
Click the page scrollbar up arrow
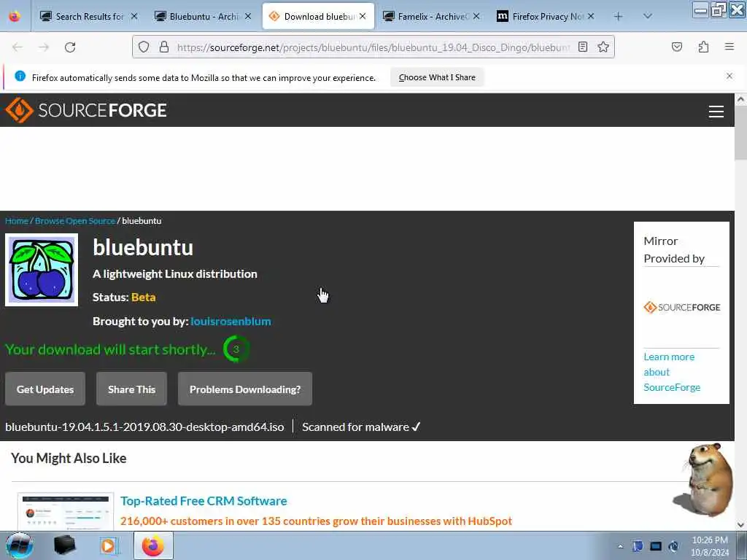(x=740, y=99)
